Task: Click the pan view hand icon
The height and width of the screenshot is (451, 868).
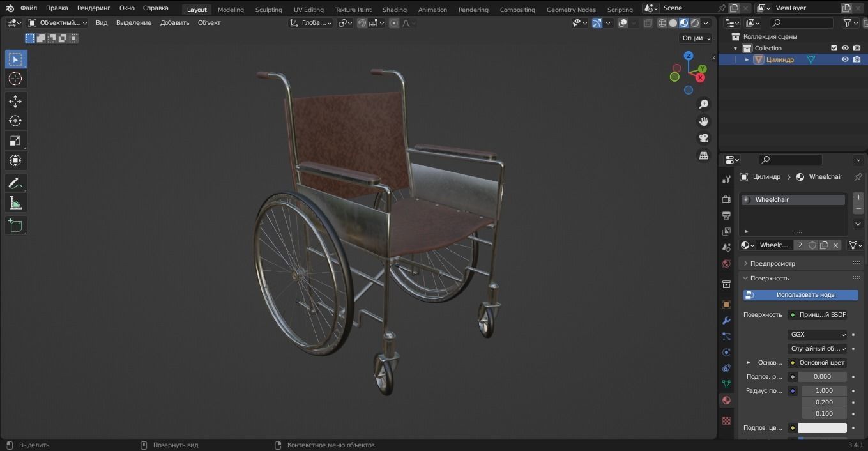Action: (704, 121)
